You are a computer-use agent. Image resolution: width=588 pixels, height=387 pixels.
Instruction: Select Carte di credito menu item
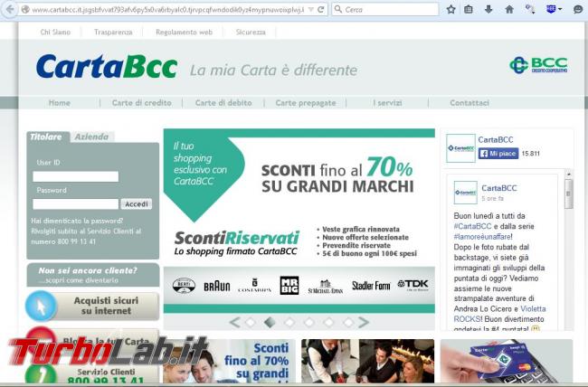coord(142,103)
